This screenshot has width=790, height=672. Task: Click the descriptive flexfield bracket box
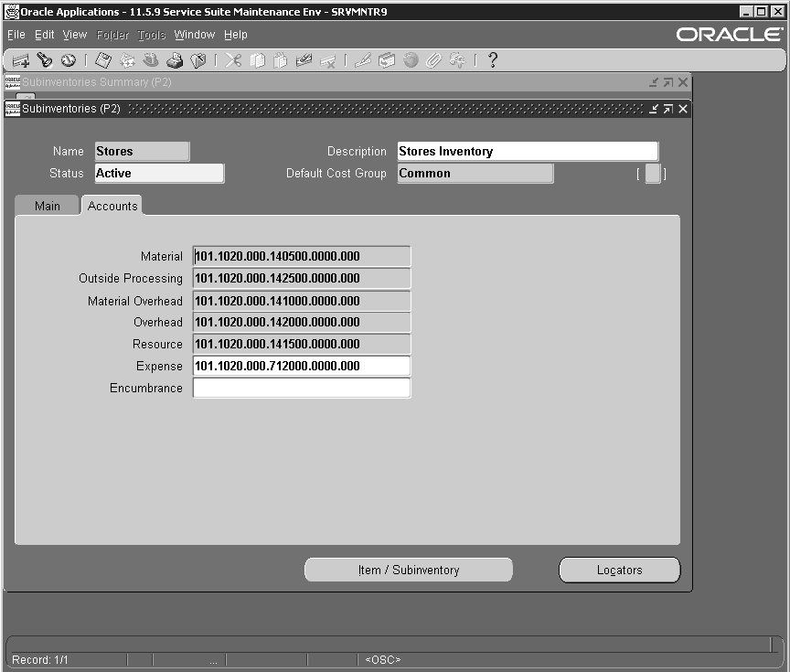tap(652, 174)
